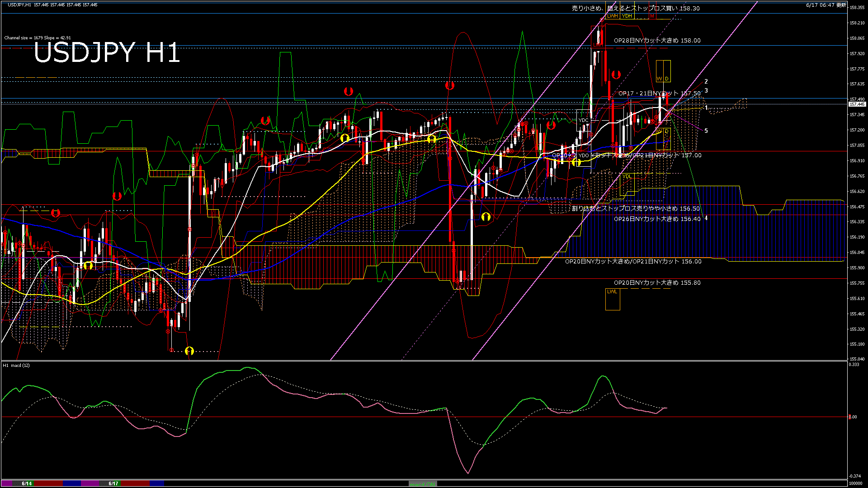Toggle the macd ON button
Screen dimensions: 868x488
(x=423, y=483)
